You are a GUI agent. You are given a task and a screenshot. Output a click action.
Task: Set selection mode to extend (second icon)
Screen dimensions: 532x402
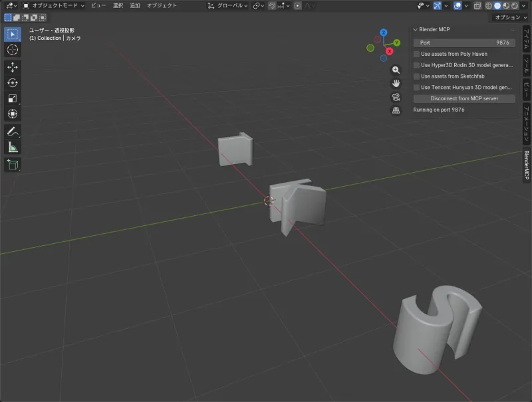pyautogui.click(x=16, y=18)
